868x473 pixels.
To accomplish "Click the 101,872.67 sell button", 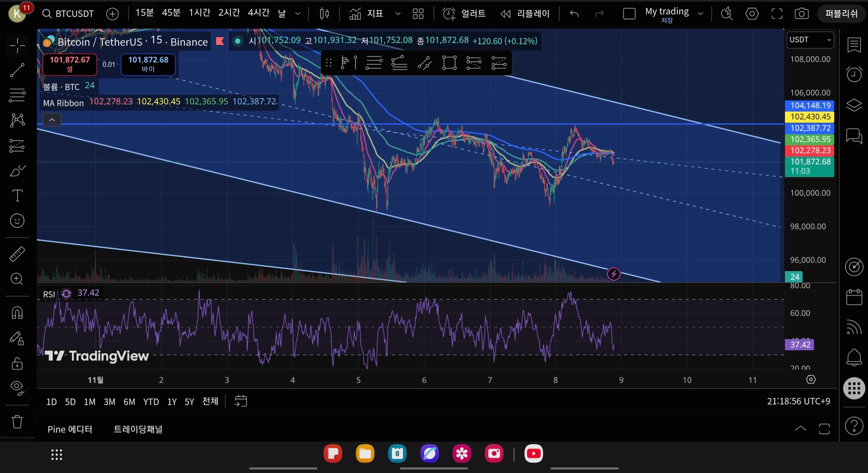I will click(70, 64).
